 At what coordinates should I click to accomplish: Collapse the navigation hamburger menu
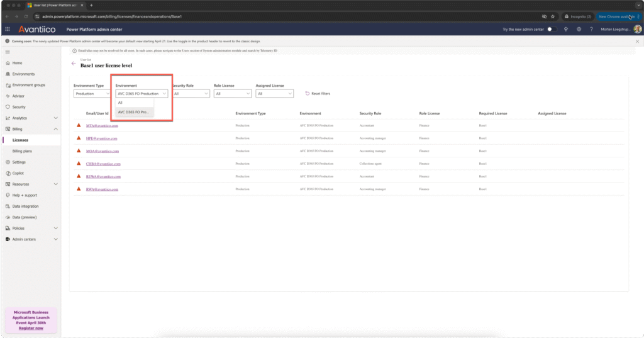[x=8, y=52]
